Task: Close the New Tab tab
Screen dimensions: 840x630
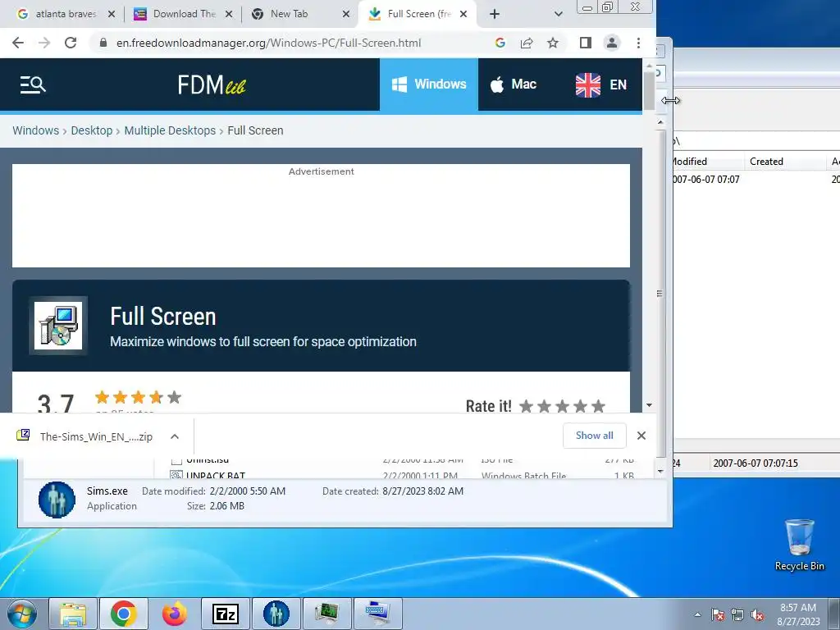Action: click(x=346, y=14)
